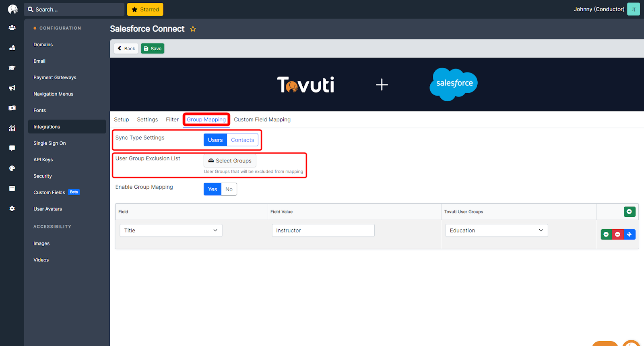Image resolution: width=644 pixels, height=346 pixels.
Task: Set Enable Group Mapping to Yes
Action: tap(213, 189)
